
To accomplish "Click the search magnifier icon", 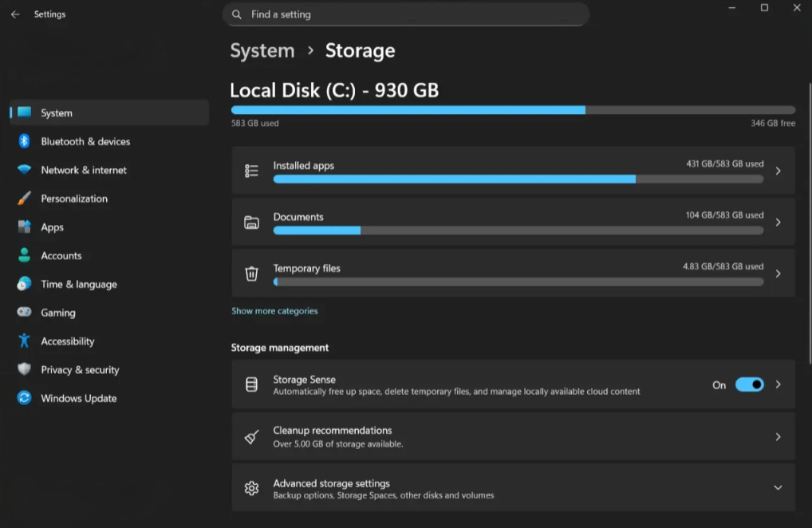I will pyautogui.click(x=237, y=14).
